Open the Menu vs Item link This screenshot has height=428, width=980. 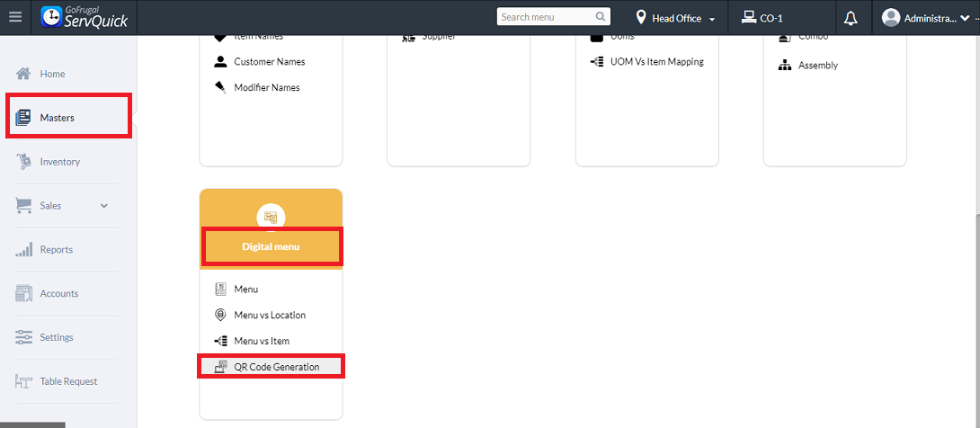tap(262, 341)
